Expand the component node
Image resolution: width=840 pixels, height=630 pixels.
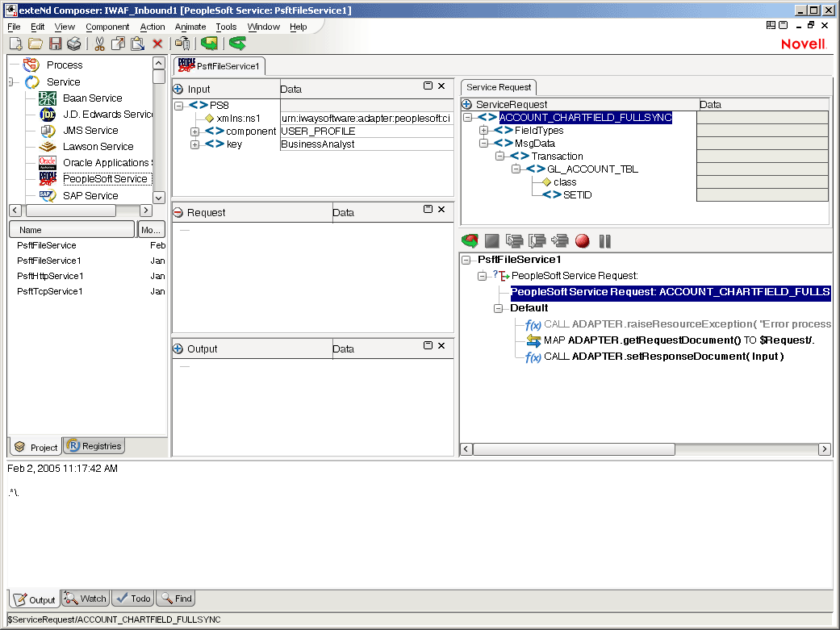click(x=195, y=131)
